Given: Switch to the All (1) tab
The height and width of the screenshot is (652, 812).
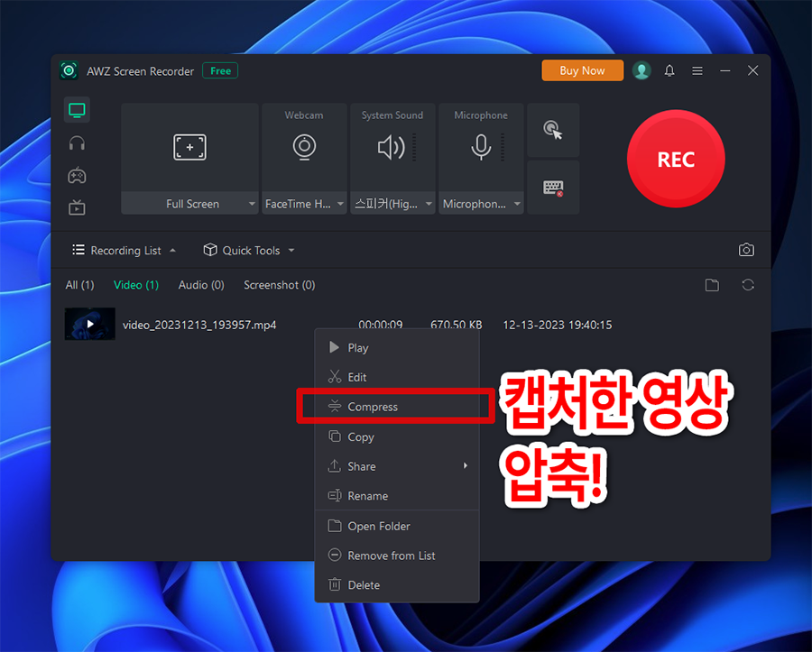Looking at the screenshot, I should click(79, 285).
